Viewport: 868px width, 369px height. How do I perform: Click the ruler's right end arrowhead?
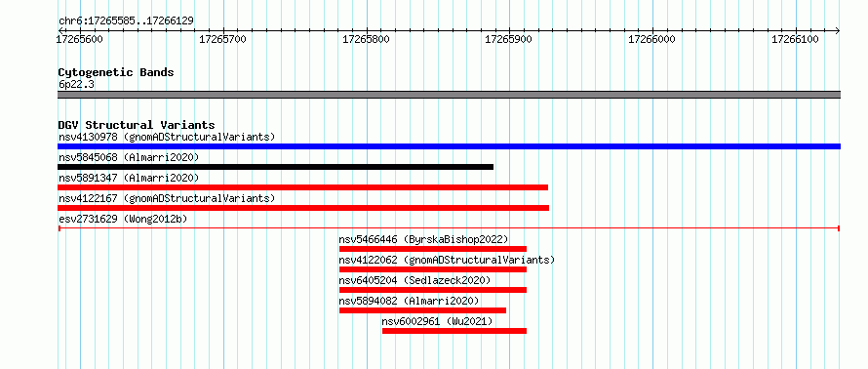tap(838, 30)
